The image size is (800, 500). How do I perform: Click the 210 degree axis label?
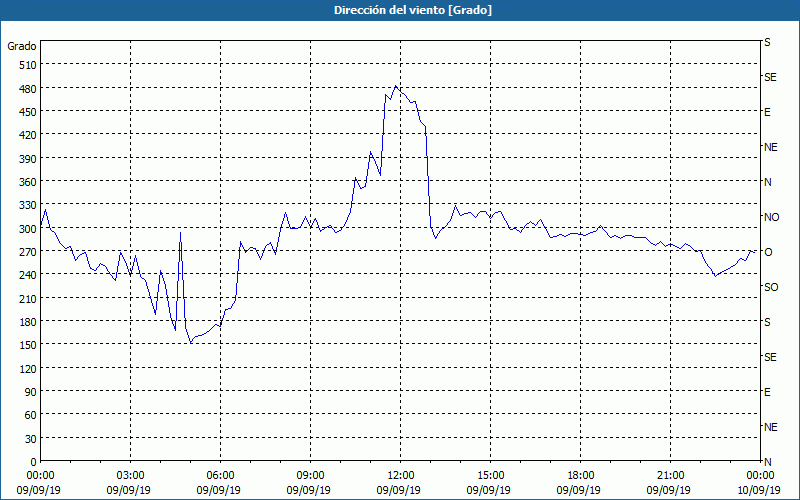(x=28, y=298)
